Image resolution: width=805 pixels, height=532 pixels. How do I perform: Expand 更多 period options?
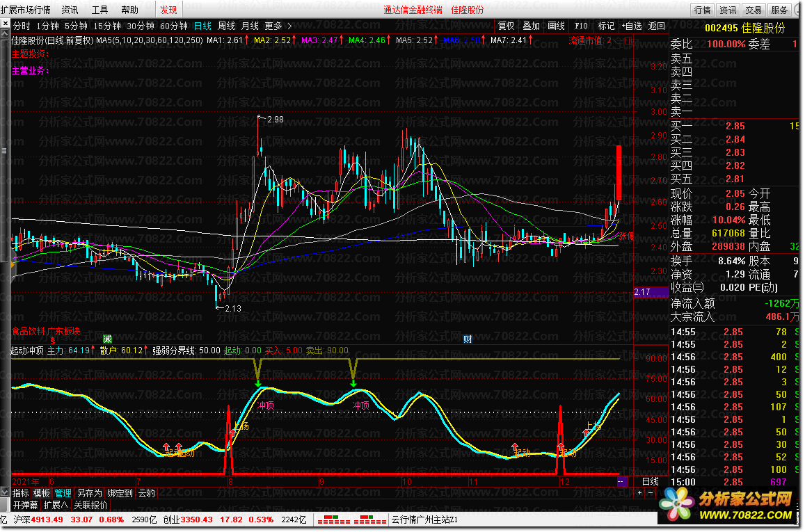(x=278, y=26)
